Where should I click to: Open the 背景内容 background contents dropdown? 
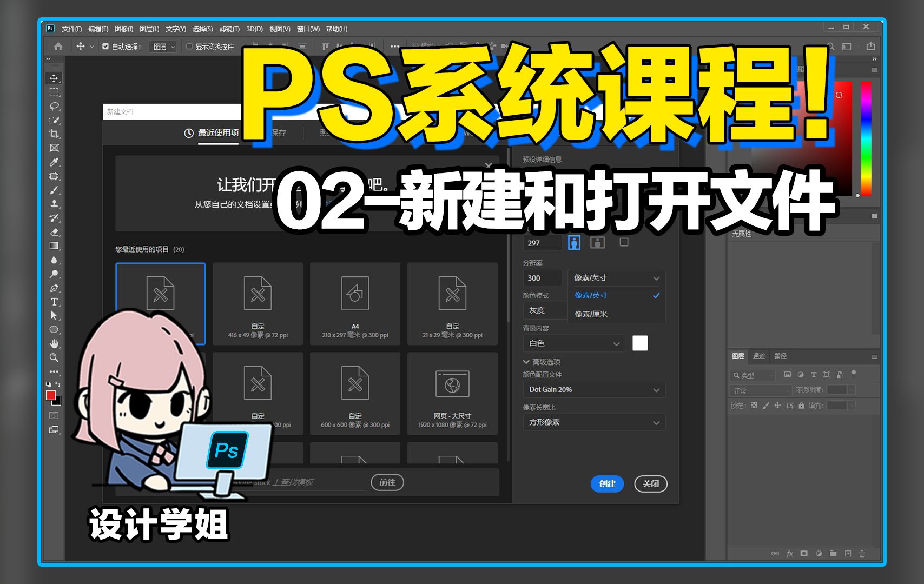click(x=573, y=343)
